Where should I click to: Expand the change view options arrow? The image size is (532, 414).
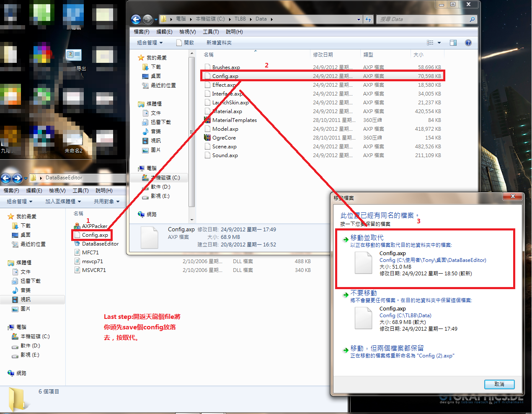[x=439, y=43]
